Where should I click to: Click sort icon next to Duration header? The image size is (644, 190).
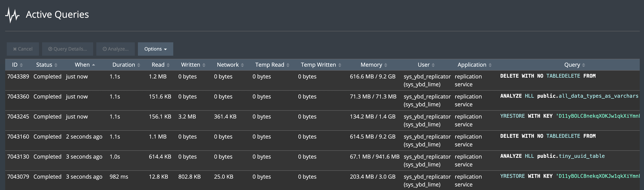click(139, 65)
